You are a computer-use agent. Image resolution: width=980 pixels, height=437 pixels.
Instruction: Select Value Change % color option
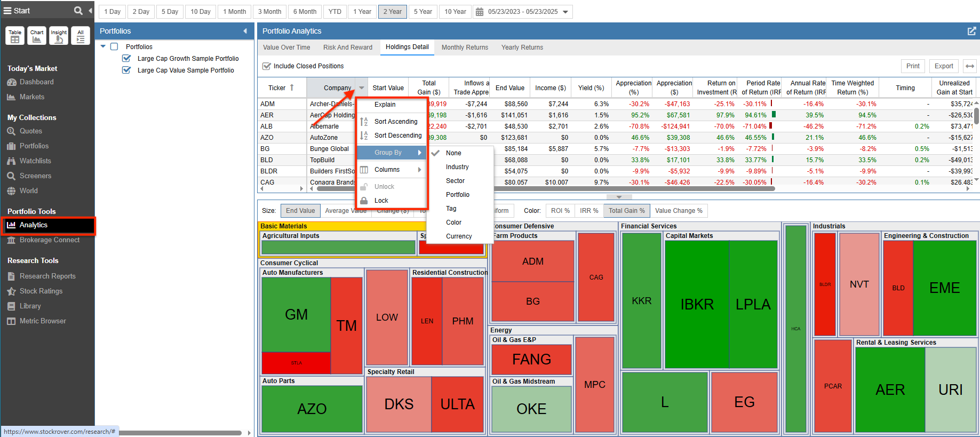coord(679,211)
